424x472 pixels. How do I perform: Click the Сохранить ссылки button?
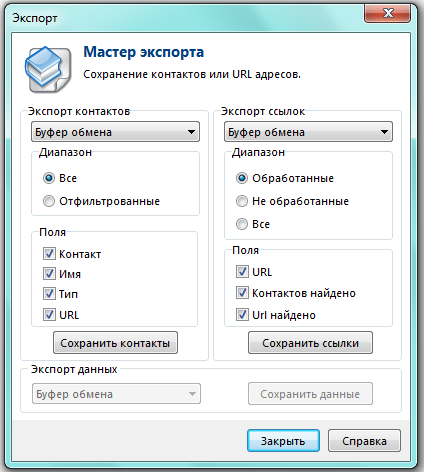(x=310, y=343)
